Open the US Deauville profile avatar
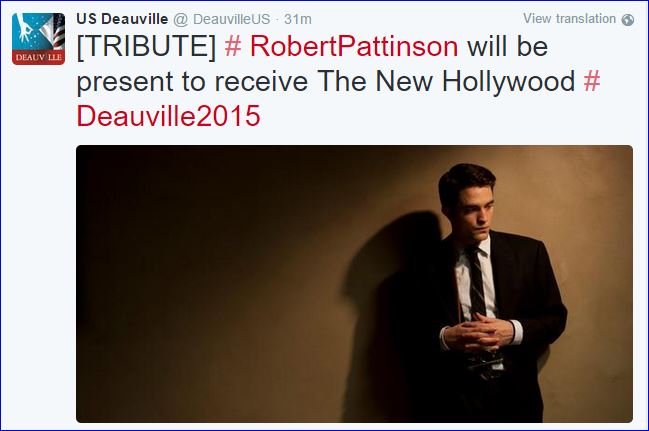The width and height of the screenshot is (649, 431). click(x=38, y=39)
